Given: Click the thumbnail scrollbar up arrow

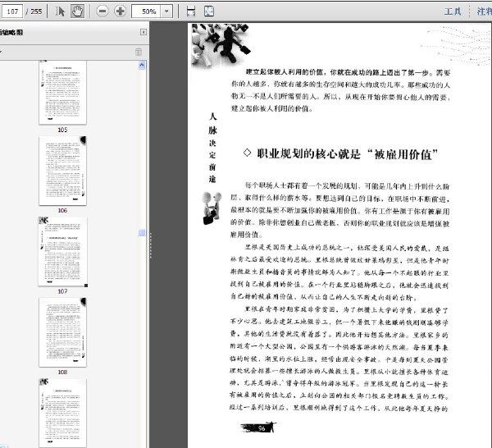Looking at the screenshot, I should (142, 65).
